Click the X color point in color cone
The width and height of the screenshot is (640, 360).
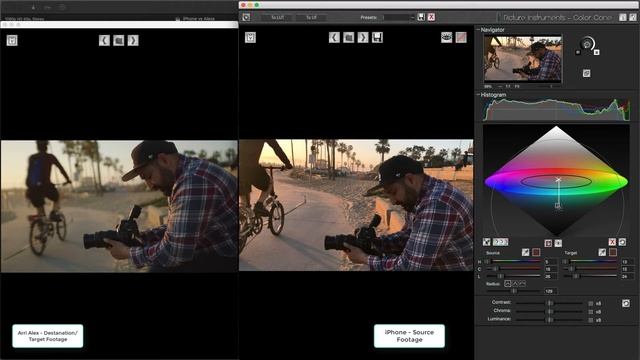558,180
